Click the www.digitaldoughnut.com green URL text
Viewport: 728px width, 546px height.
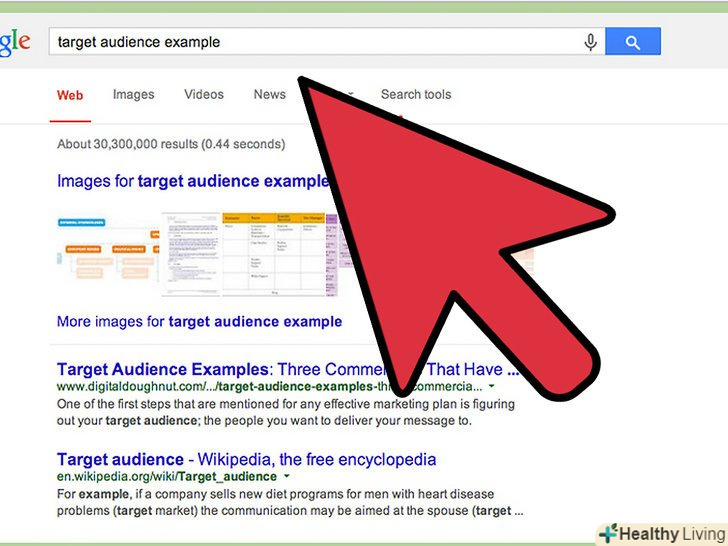coord(269,386)
